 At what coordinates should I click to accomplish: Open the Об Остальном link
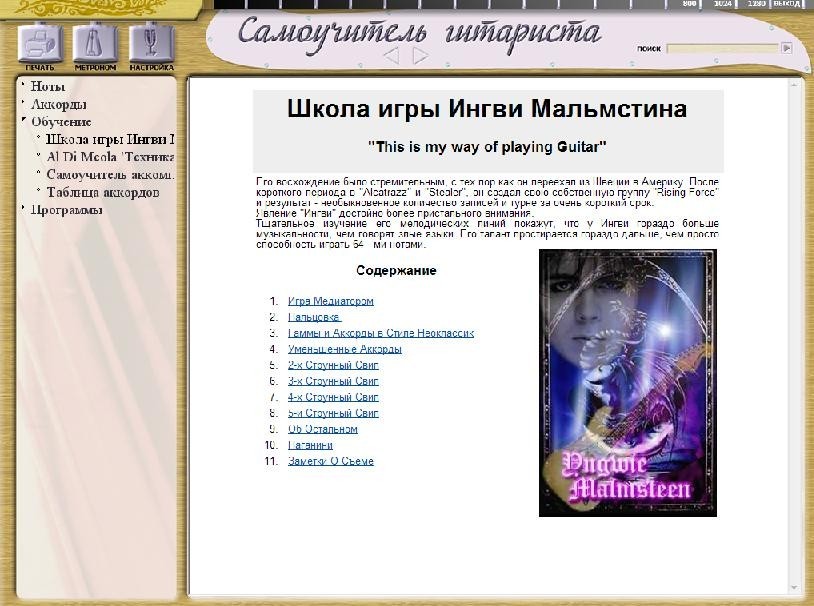point(323,429)
